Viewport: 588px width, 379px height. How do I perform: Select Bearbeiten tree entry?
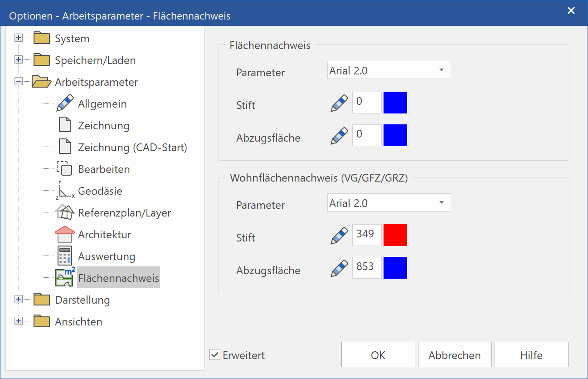[104, 169]
